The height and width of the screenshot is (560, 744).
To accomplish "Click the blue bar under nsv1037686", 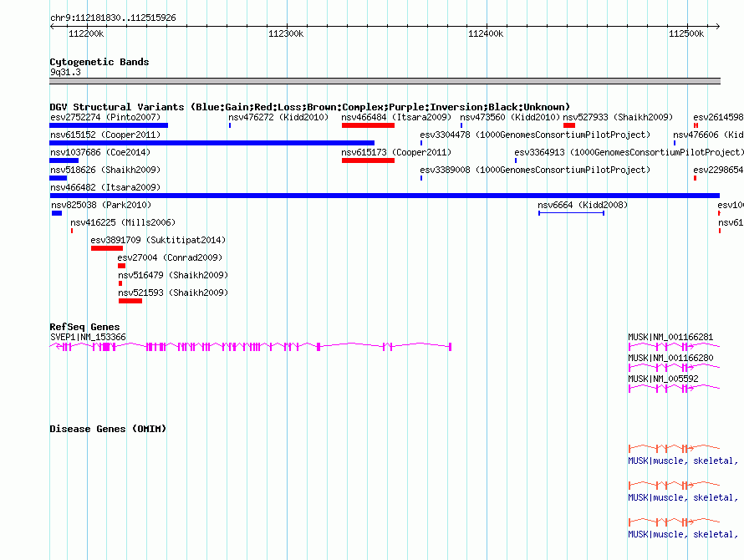I will click(64, 160).
